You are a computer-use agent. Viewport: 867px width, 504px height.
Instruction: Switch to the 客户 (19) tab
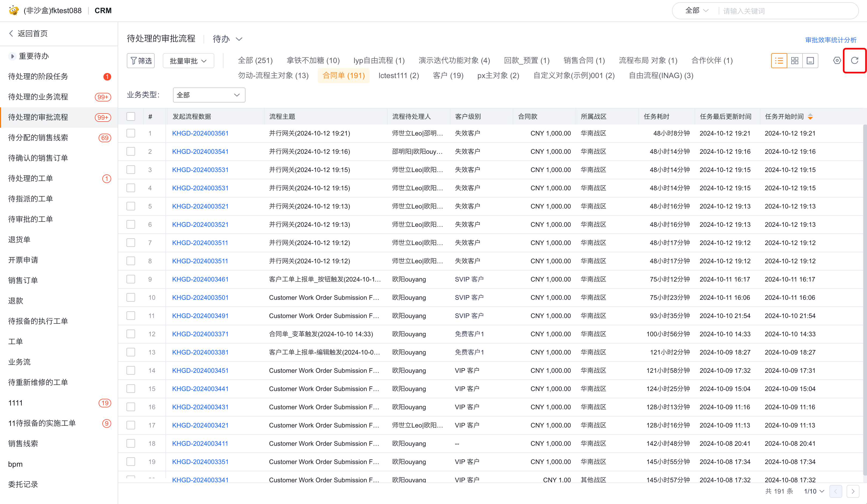(x=448, y=76)
